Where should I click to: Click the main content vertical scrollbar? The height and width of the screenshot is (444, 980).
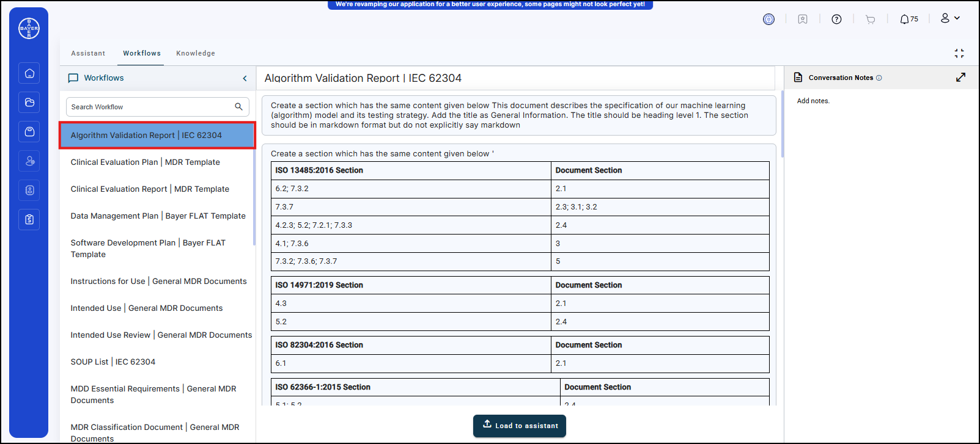pyautogui.click(x=782, y=125)
